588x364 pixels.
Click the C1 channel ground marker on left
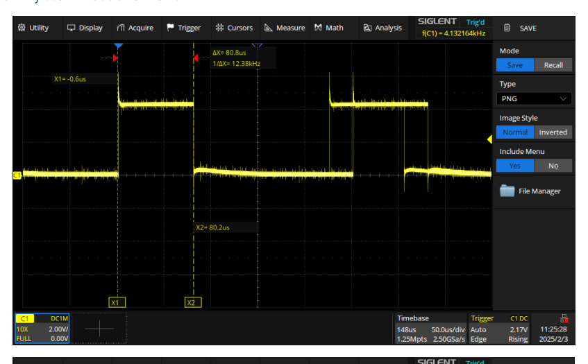[x=17, y=175]
